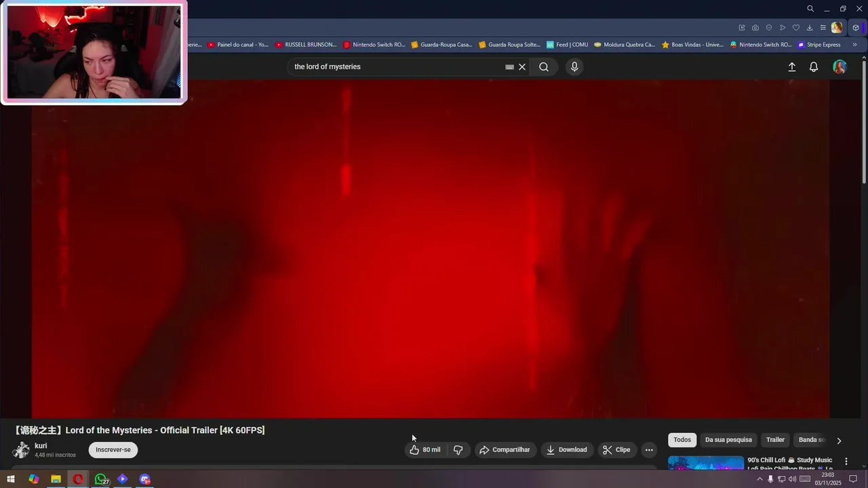The image size is (868, 488).
Task: Select the Trailer filter chip
Action: click(x=775, y=440)
